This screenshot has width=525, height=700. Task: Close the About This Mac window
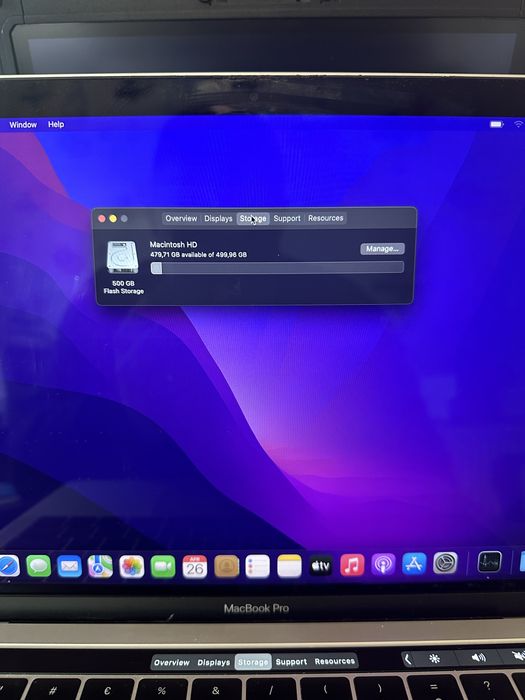coord(102,218)
